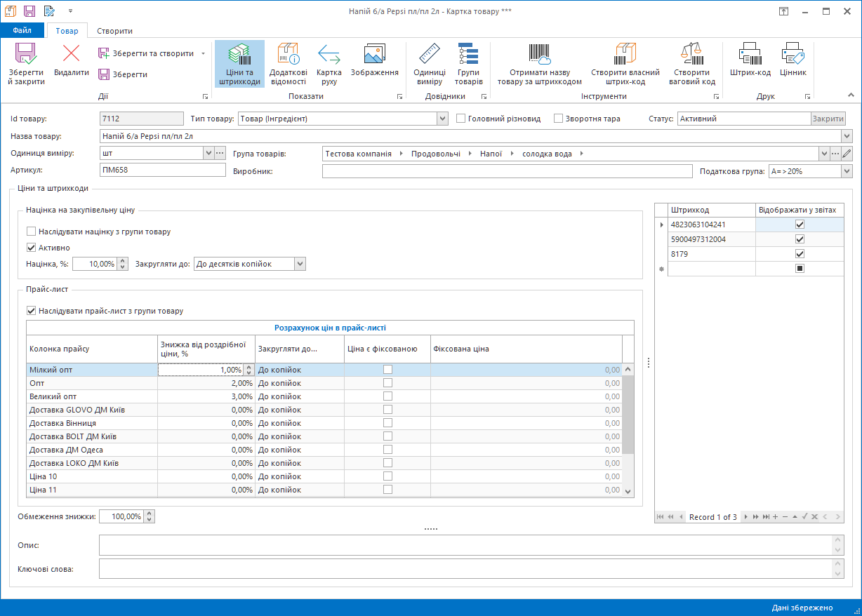Open the 'Зображення' section
The height and width of the screenshot is (616, 862).
[x=374, y=63]
